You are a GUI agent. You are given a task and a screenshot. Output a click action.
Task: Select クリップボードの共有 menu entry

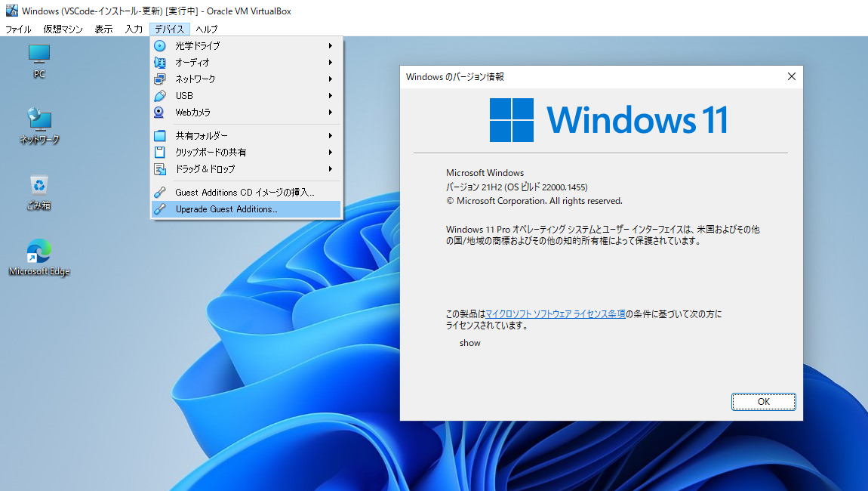click(x=246, y=153)
